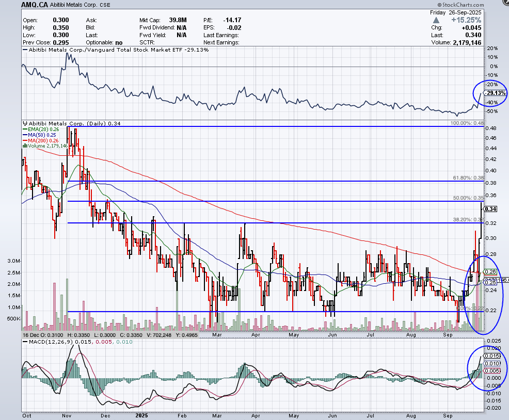Viewport: 509px width, 420px height.
Task: Click the Last price value 0.340
Action: point(473,35)
